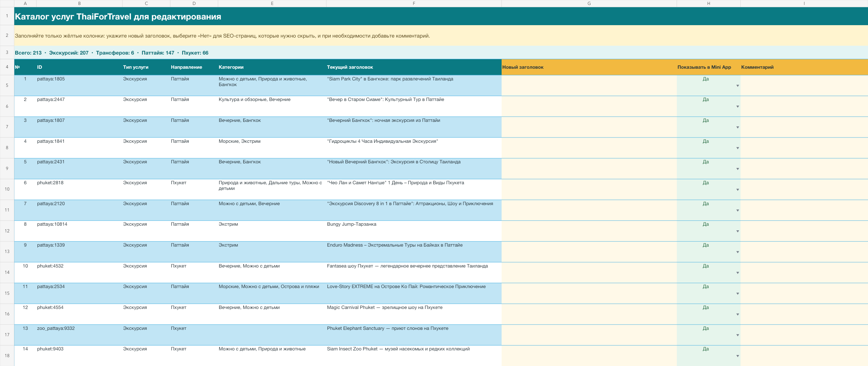Select row 10 header
Screen dimensions: 868x366
point(7,189)
